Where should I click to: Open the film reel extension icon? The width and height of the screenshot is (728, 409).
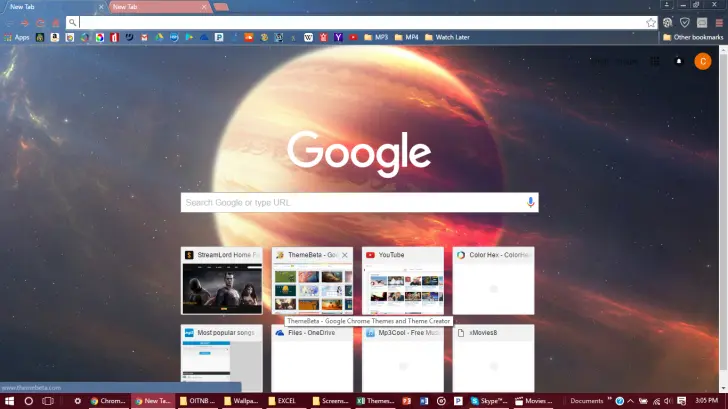(668, 22)
